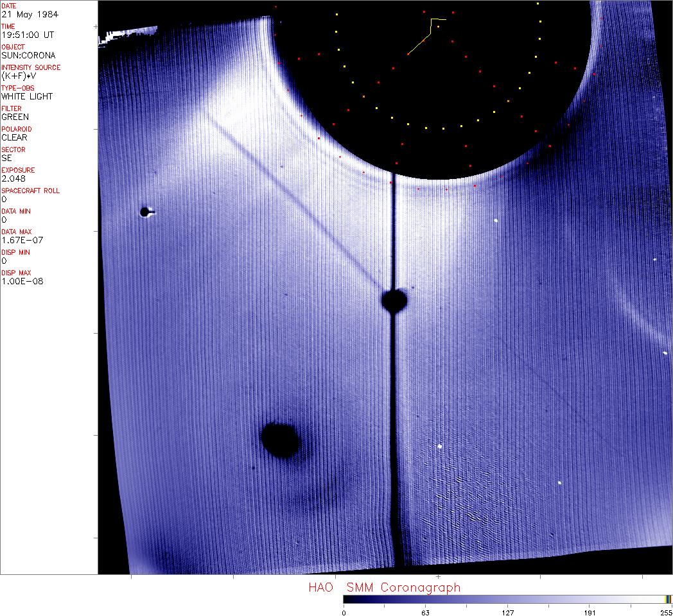Click the GREEN filter value
Viewport: 673px width, 616px height.
[x=15, y=117]
